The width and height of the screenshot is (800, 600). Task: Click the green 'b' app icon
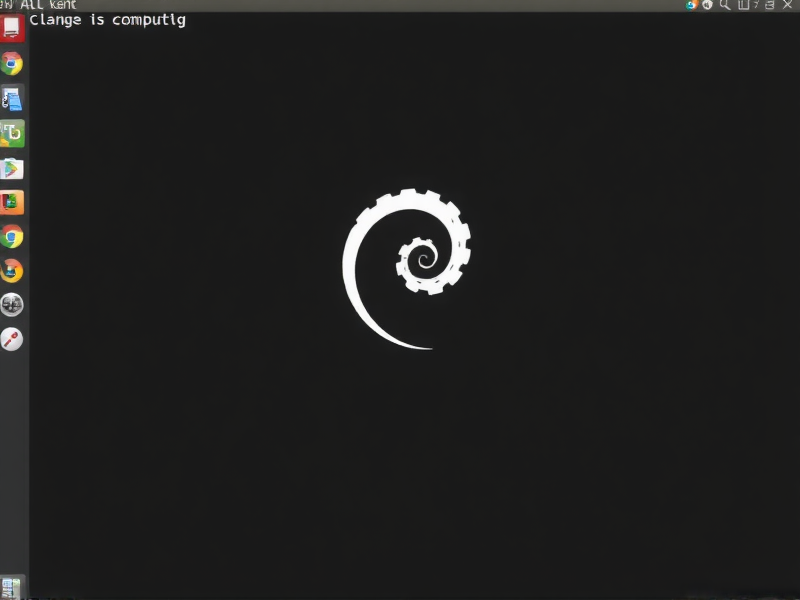tap(12, 133)
